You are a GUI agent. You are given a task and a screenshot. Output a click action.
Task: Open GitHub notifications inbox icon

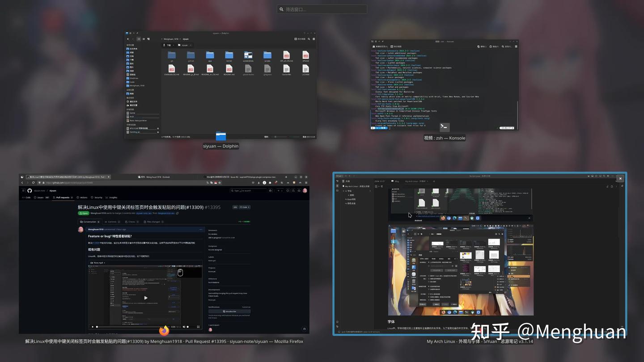point(299,190)
